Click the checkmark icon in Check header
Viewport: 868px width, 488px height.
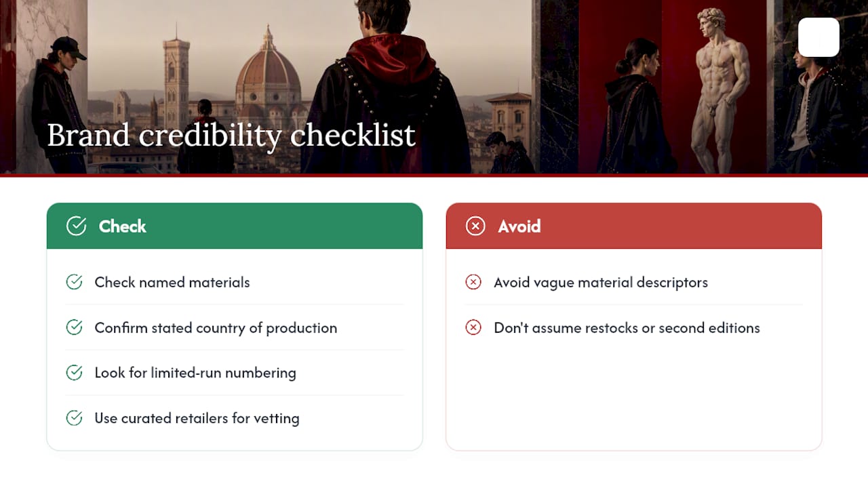click(76, 226)
